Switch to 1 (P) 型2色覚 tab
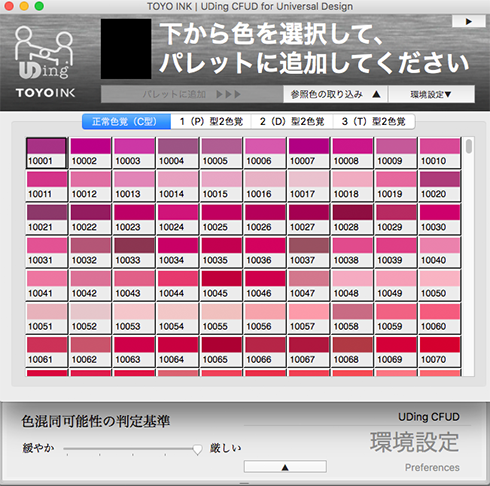 pyautogui.click(x=211, y=122)
